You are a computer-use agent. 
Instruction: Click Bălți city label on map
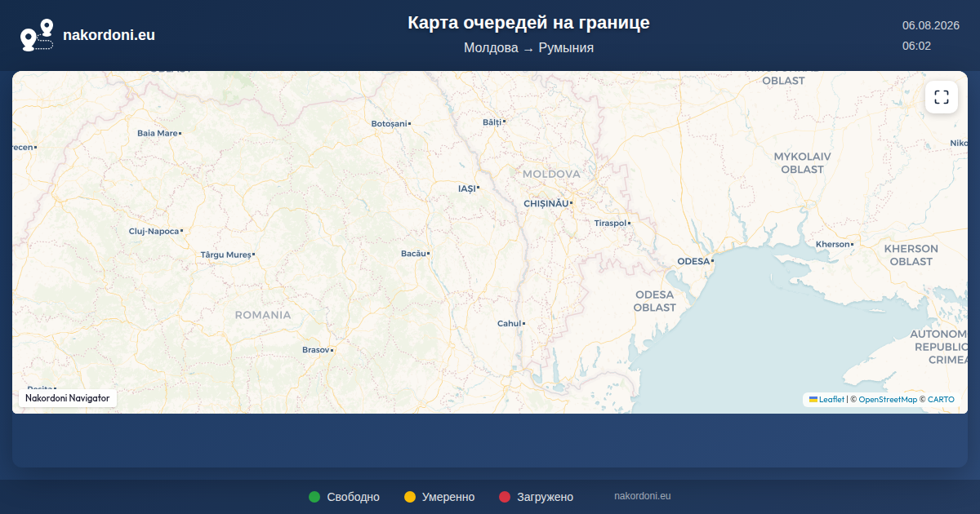[x=492, y=122]
